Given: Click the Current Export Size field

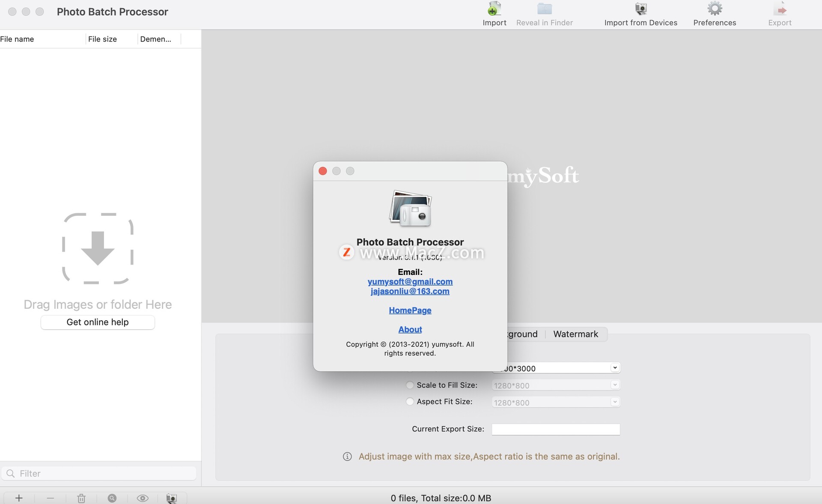Looking at the screenshot, I should pos(556,429).
